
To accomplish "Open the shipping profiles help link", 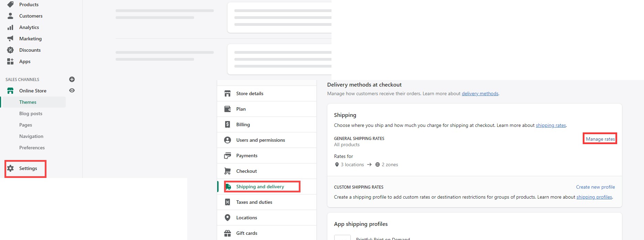I will tap(594, 197).
